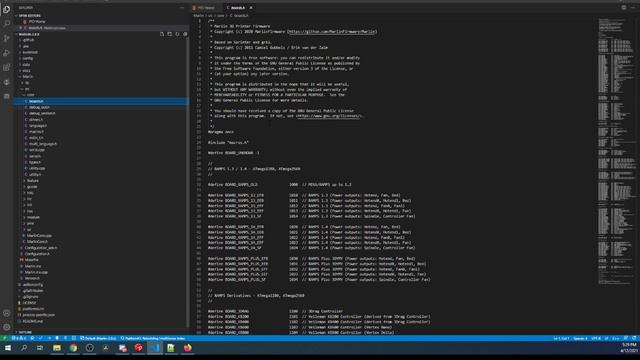The height and width of the screenshot is (360, 640).
Task: Click Default (Marlin-2.0.x) environment in status bar
Action: (98, 338)
